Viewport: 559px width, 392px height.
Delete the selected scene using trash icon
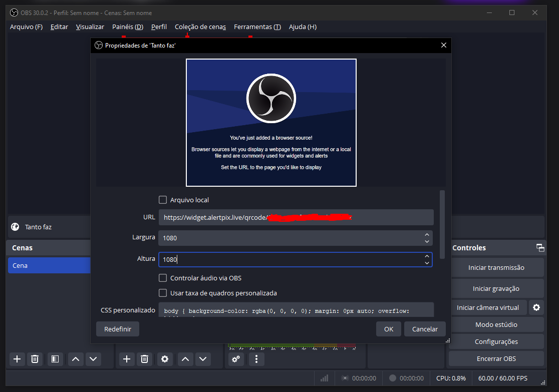pyautogui.click(x=35, y=359)
